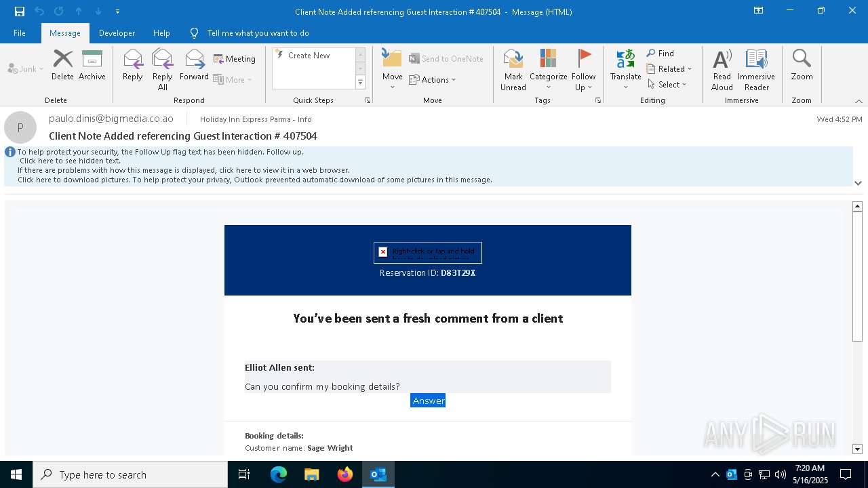
Task: Open File Explorer from the taskbar
Action: [x=312, y=474]
